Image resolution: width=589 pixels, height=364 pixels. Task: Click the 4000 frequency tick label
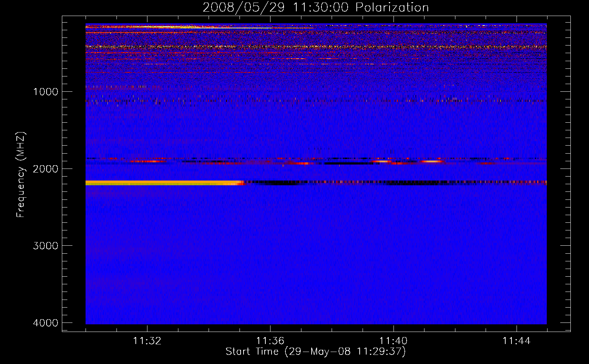pos(46,323)
